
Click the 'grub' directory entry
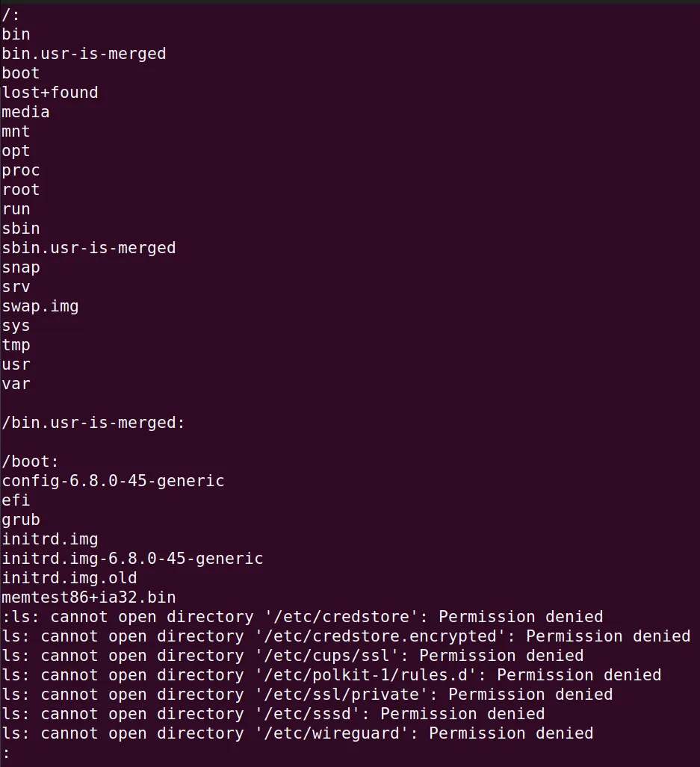21,520
